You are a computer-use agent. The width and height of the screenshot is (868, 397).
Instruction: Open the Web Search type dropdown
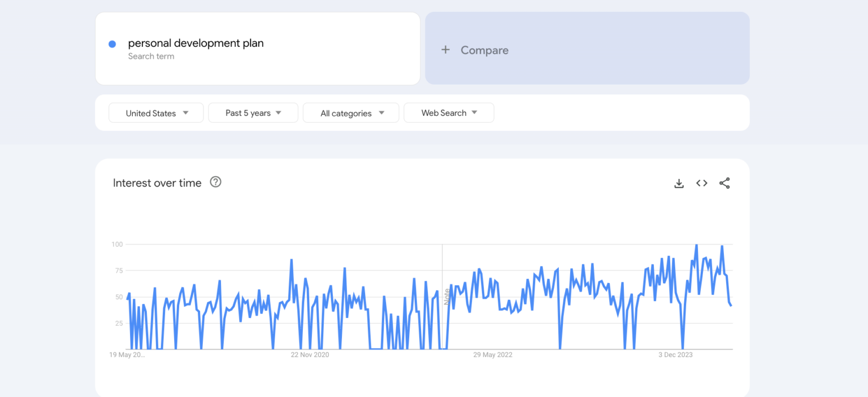(449, 112)
